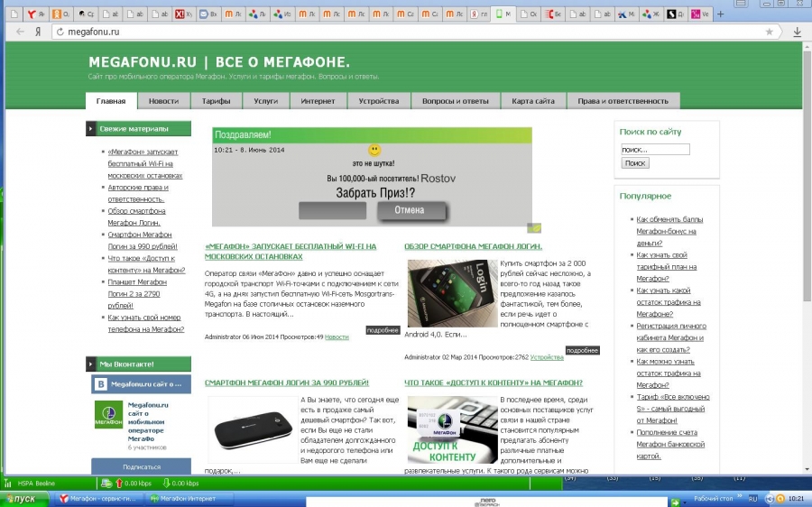
Task: Open popular link Тариф «Все включено S»
Action: (673, 409)
